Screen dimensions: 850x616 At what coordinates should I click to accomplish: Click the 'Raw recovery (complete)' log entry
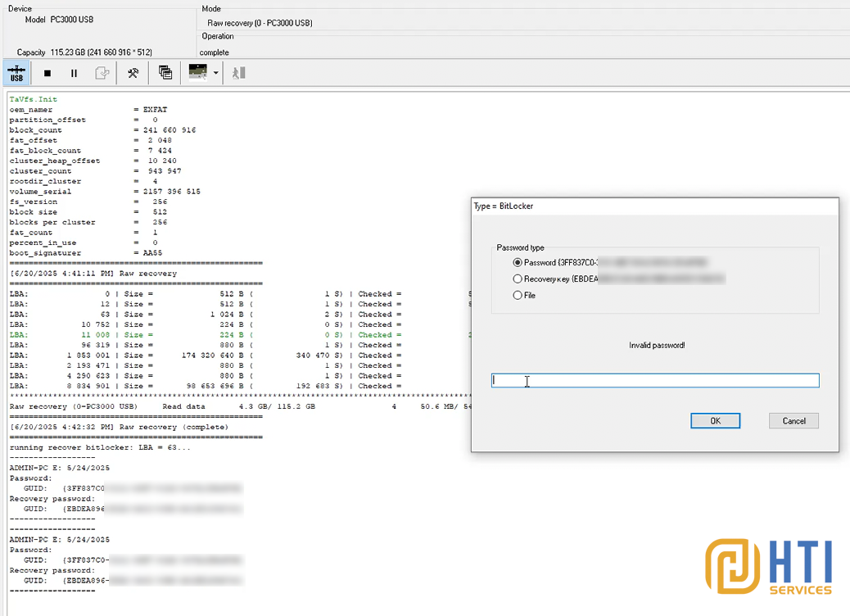(x=119, y=428)
